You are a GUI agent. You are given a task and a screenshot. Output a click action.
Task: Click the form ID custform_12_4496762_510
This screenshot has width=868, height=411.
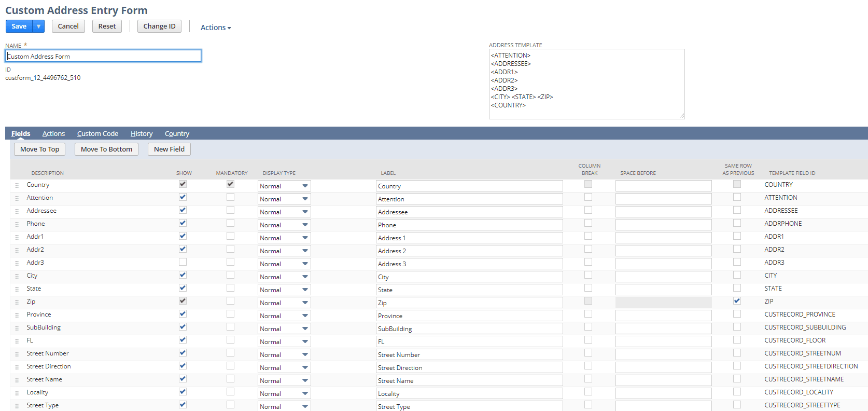(x=43, y=78)
